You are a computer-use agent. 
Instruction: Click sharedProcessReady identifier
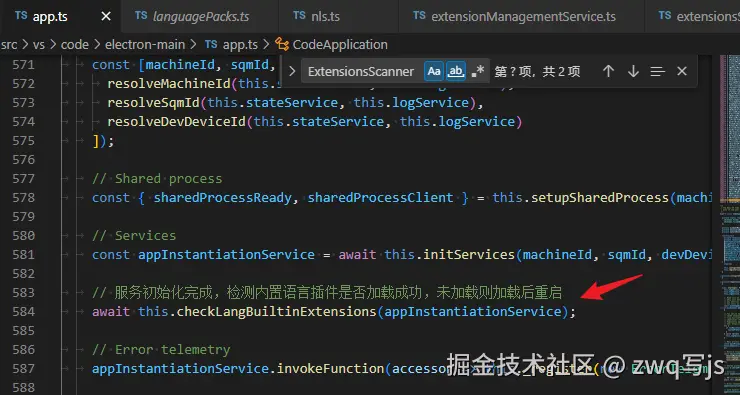(223, 197)
